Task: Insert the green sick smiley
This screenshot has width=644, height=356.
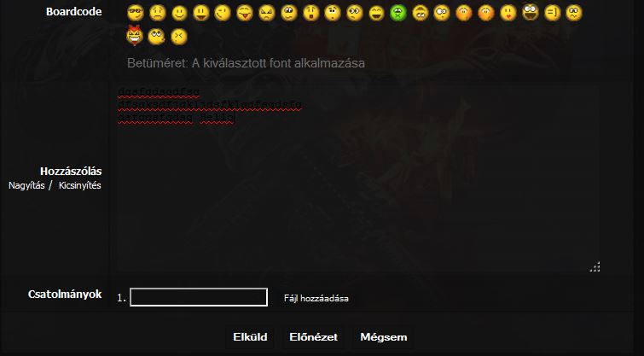Action: pyautogui.click(x=398, y=13)
